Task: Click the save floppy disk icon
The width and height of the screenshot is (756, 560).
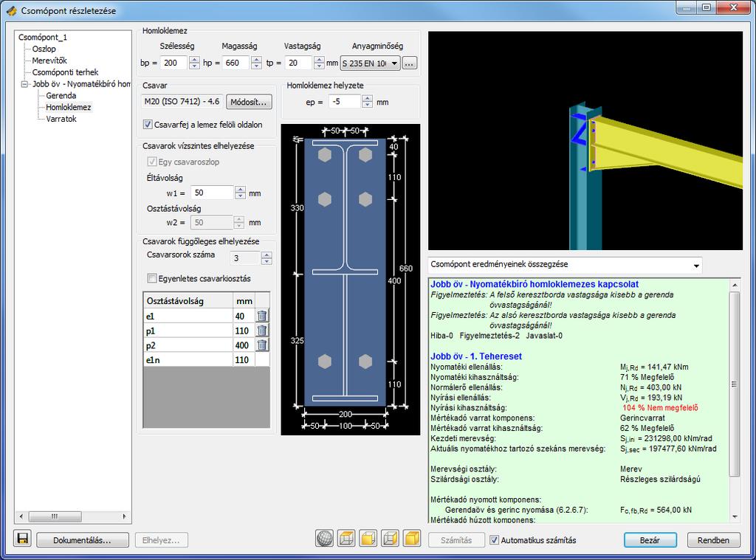Action: click(23, 539)
